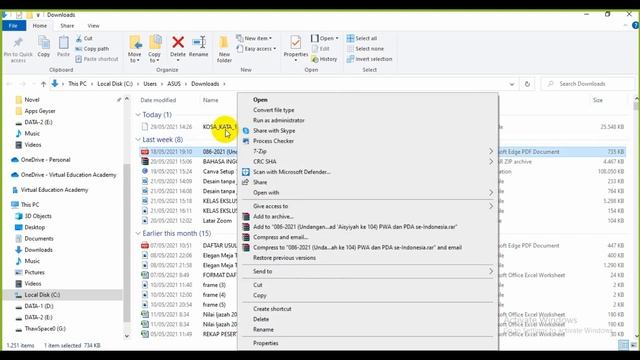
Task: Open the File tab
Action: pyautogui.click(x=13, y=26)
